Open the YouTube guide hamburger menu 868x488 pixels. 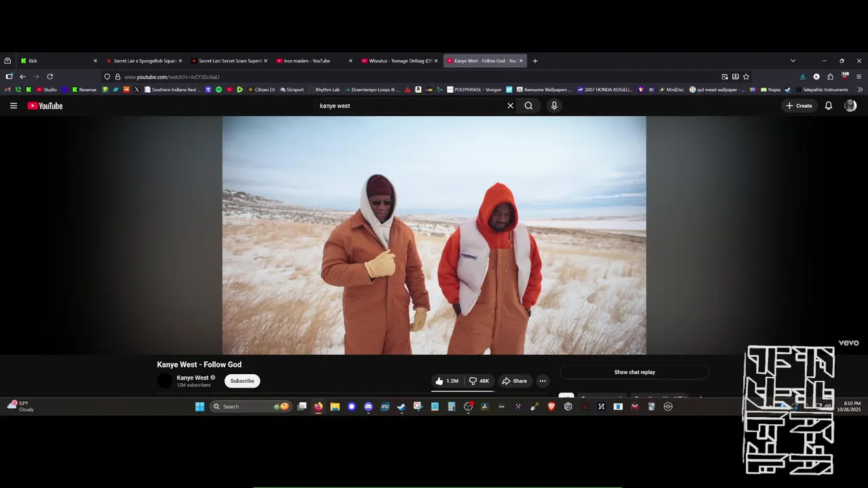13,106
